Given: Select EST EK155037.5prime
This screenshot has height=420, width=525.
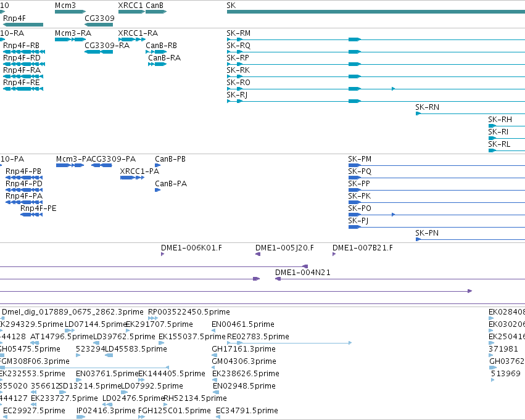Looking at the screenshot, I should point(161,343).
